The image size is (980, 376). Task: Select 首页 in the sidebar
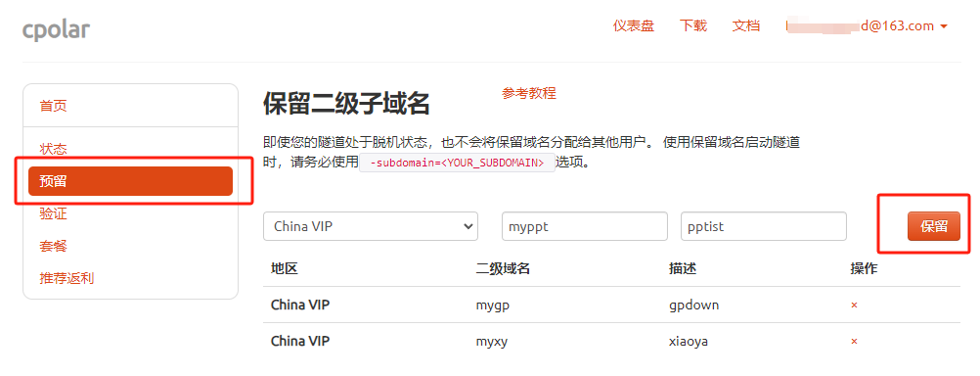click(53, 106)
